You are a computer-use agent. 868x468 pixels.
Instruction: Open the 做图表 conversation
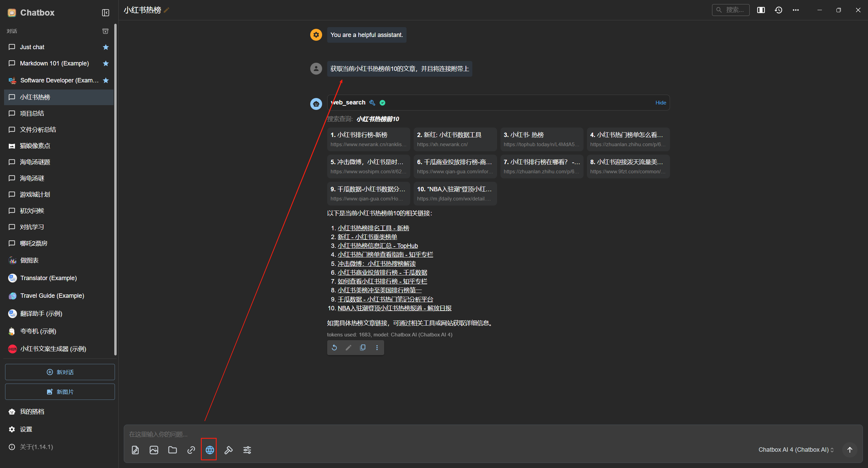(59, 260)
